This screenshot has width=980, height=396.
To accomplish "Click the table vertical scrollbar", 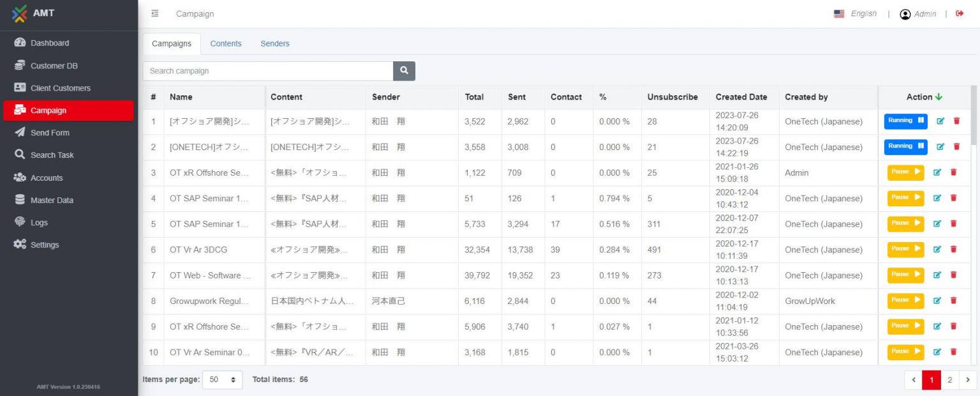I will pos(974,116).
